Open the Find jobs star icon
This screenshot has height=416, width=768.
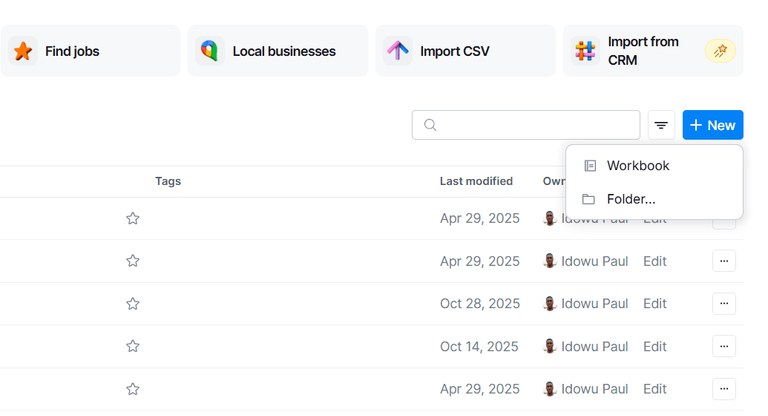[x=23, y=51]
